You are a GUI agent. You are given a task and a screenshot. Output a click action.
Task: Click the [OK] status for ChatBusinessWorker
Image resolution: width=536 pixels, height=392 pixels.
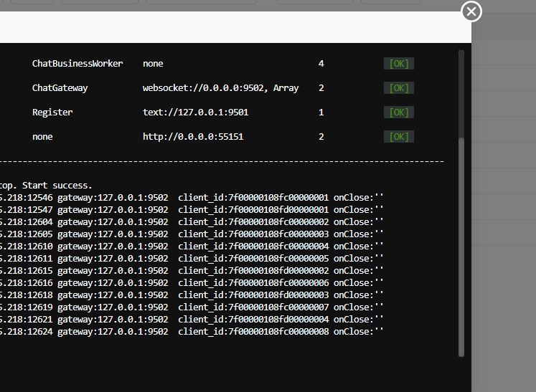click(x=399, y=64)
